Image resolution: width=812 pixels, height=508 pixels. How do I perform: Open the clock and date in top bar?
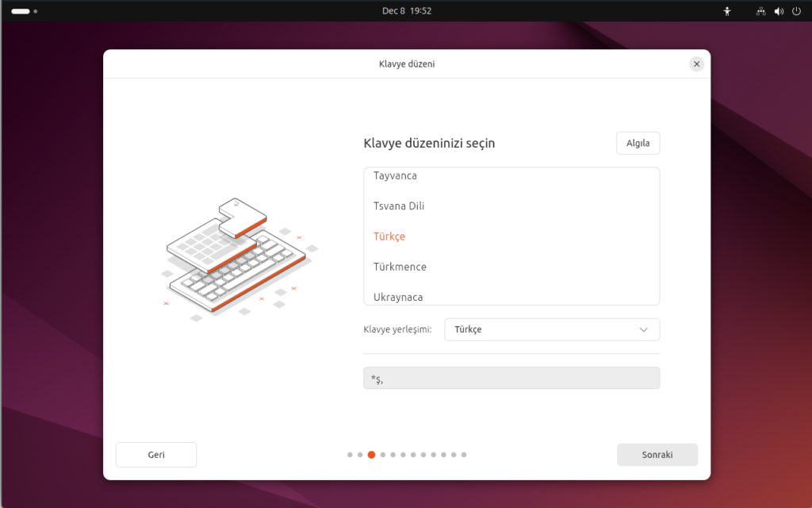(x=406, y=11)
